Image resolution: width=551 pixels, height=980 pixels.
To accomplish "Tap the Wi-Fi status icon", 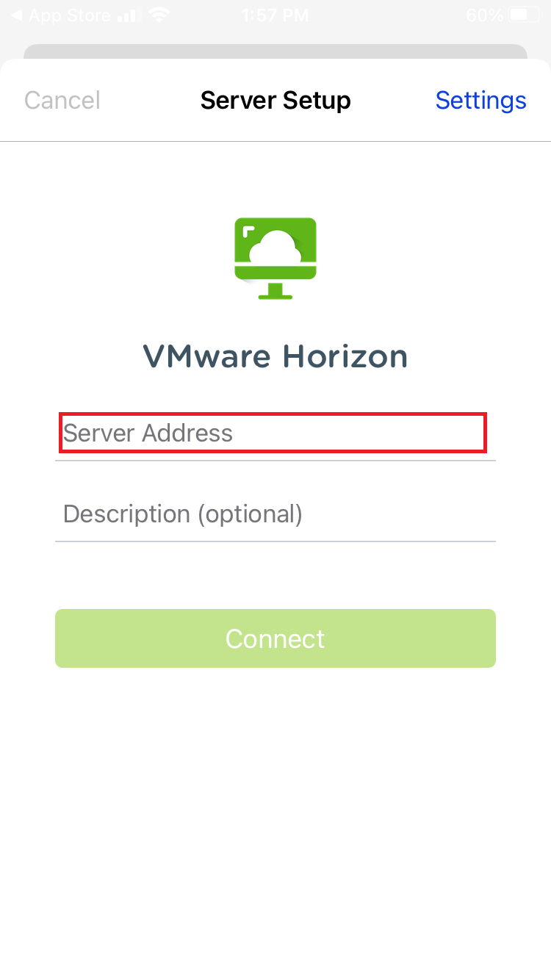I will pos(158,15).
